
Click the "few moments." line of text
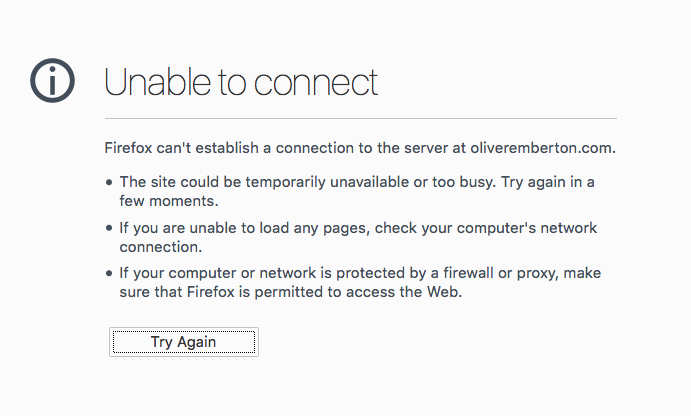tap(162, 200)
